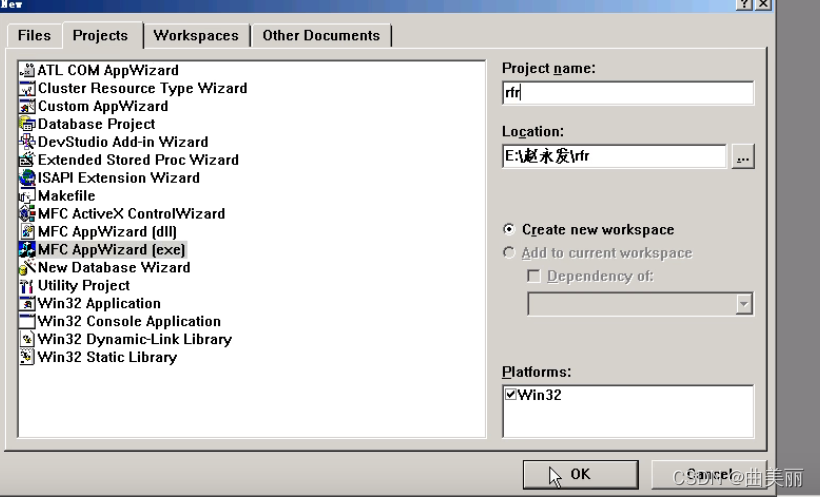Select Win32 Console Application icon
820x497 pixels.
click(27, 321)
